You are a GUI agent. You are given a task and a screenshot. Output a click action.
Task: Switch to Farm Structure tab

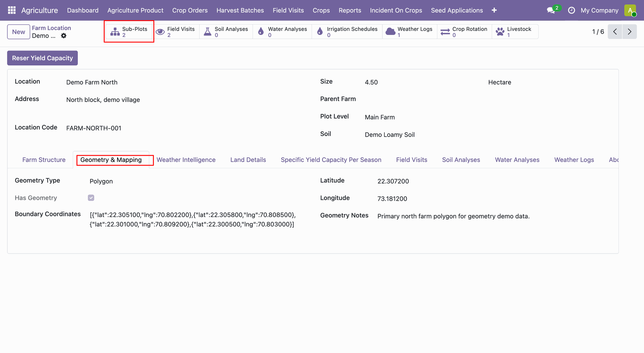(44, 160)
